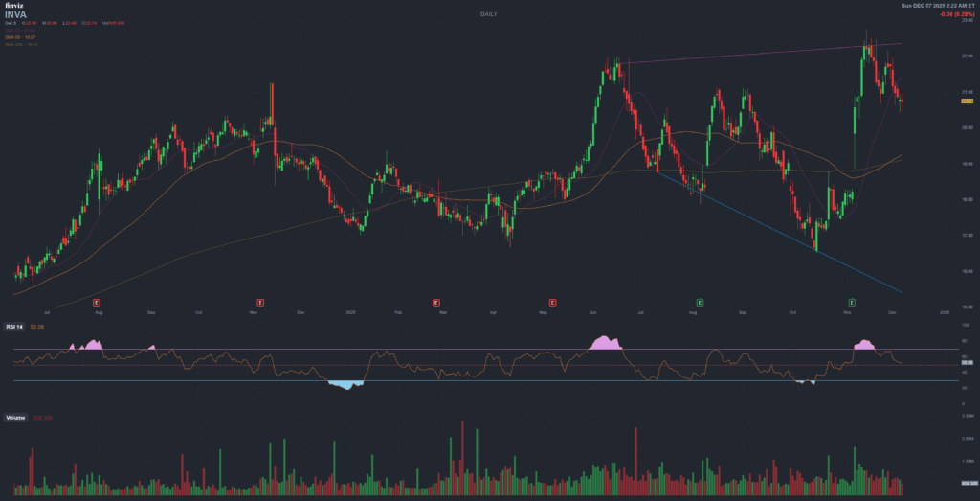Click the RSI 14 indicator label
980x501 pixels.
pos(15,327)
